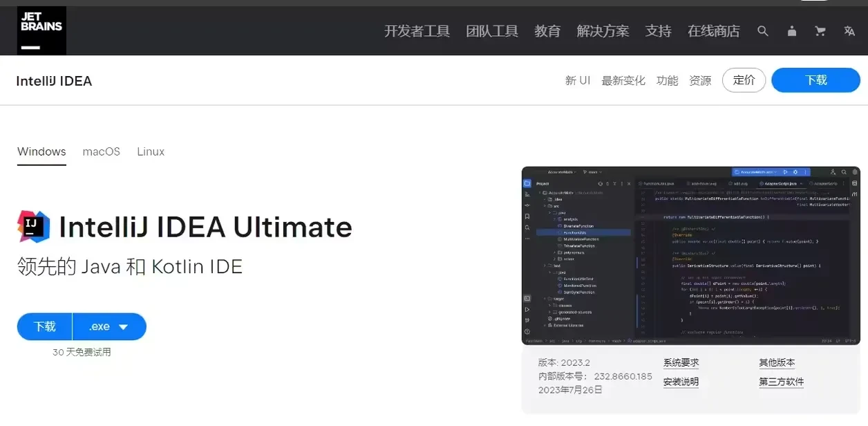Open the 系统要求 link
Image resolution: width=868 pixels, height=426 pixels.
(681, 362)
